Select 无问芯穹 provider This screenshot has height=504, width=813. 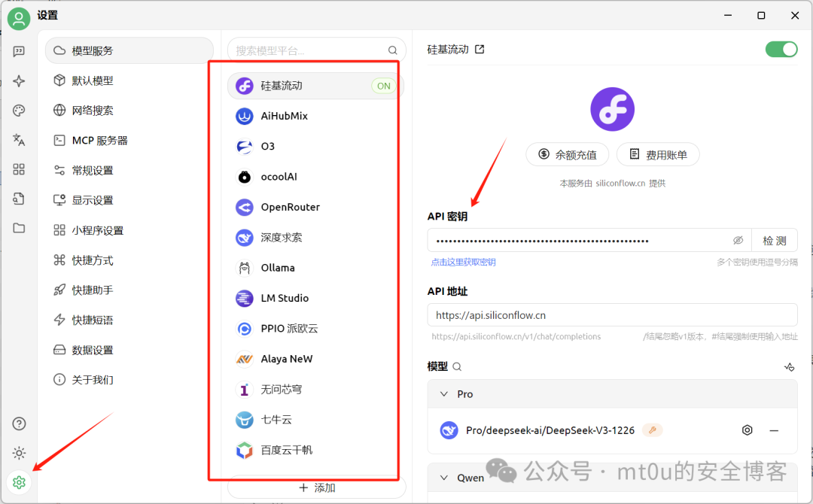coord(315,389)
